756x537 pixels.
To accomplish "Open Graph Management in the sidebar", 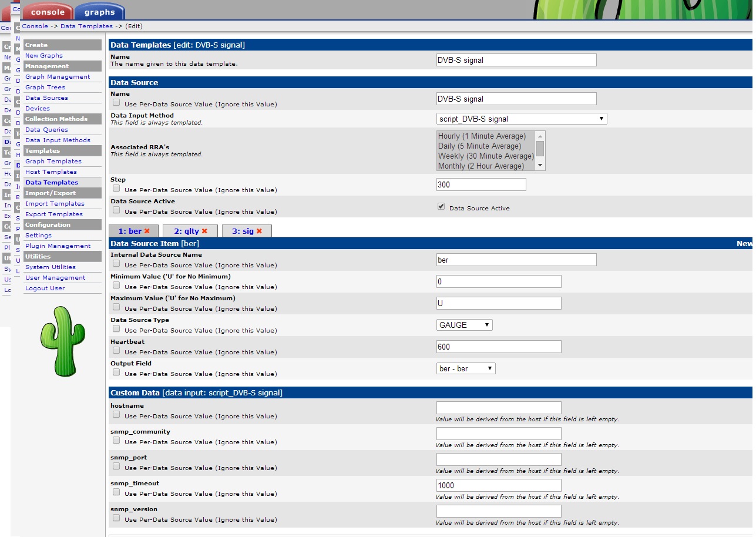I will tap(58, 77).
